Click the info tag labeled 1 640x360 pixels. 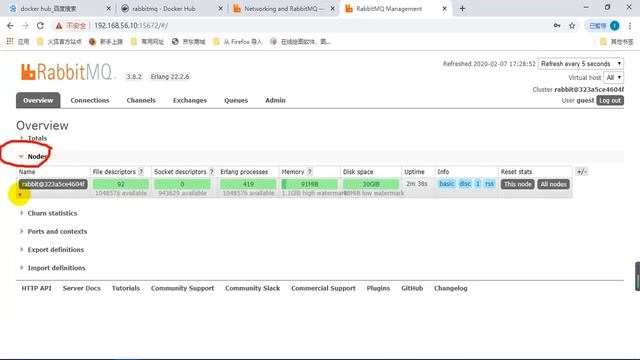[478, 184]
